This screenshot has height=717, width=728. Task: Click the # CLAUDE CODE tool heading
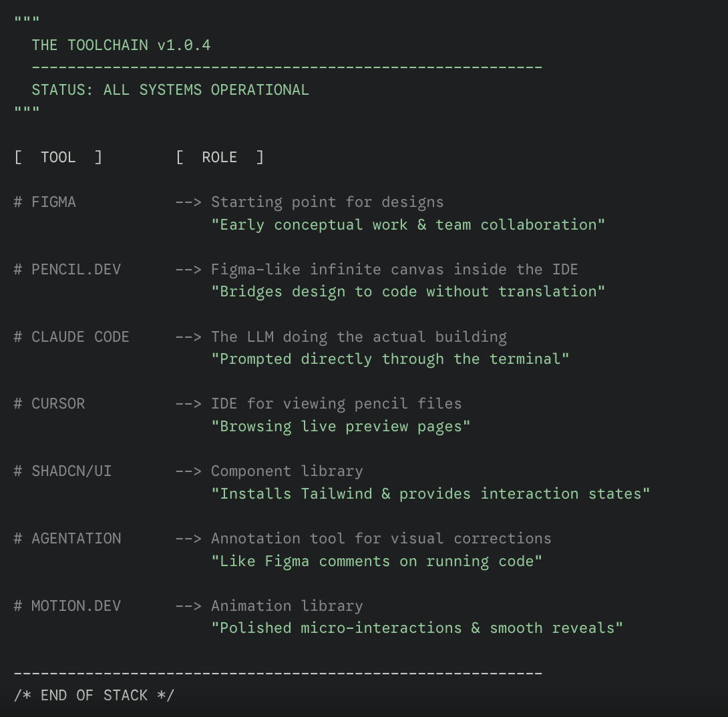(x=71, y=337)
